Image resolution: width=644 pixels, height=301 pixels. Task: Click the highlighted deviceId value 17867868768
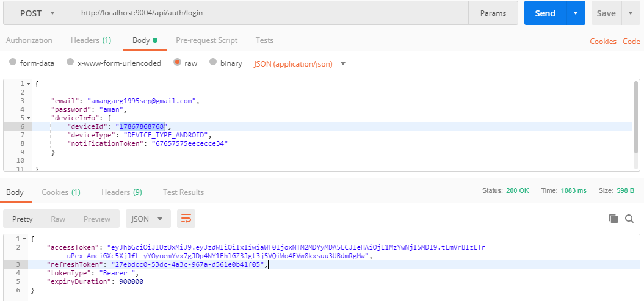pyautogui.click(x=142, y=126)
